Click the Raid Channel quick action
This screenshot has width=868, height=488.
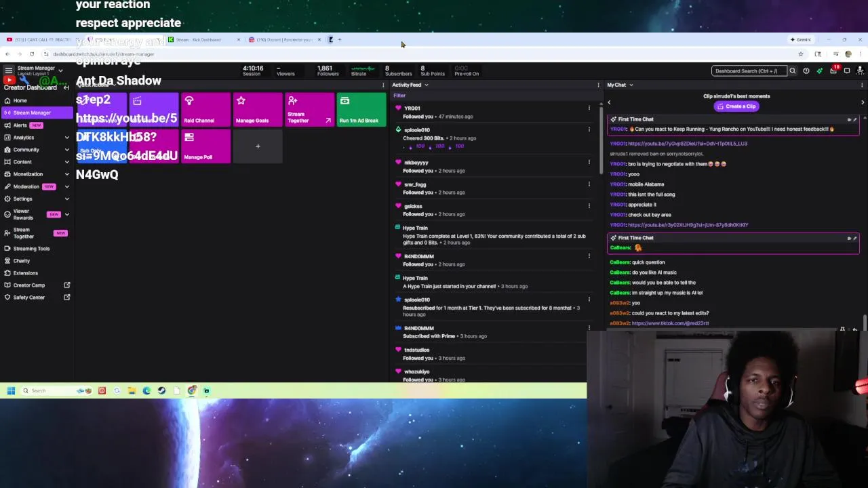205,110
